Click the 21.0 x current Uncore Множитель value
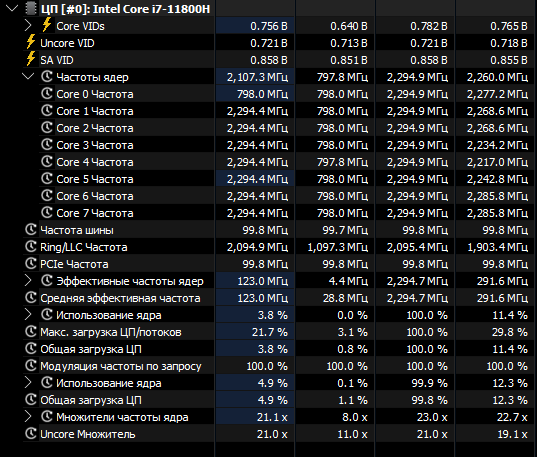The height and width of the screenshot is (457, 537). [x=272, y=434]
